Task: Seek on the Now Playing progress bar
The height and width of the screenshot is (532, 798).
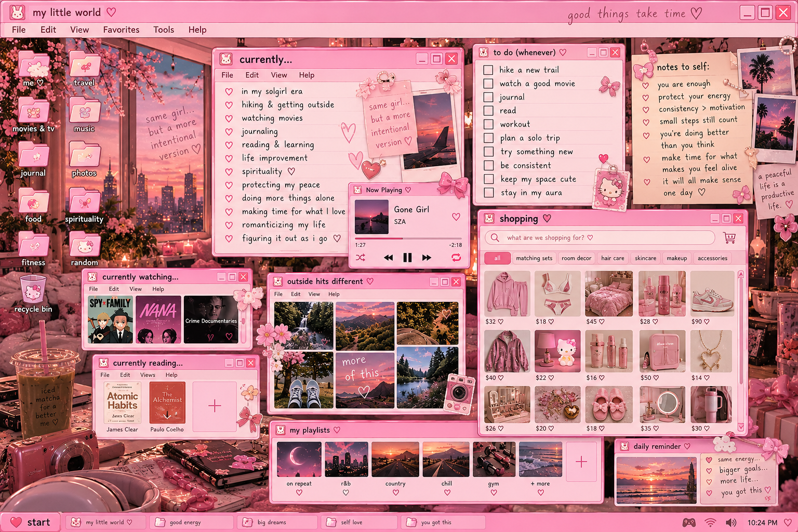Action: click(408, 238)
